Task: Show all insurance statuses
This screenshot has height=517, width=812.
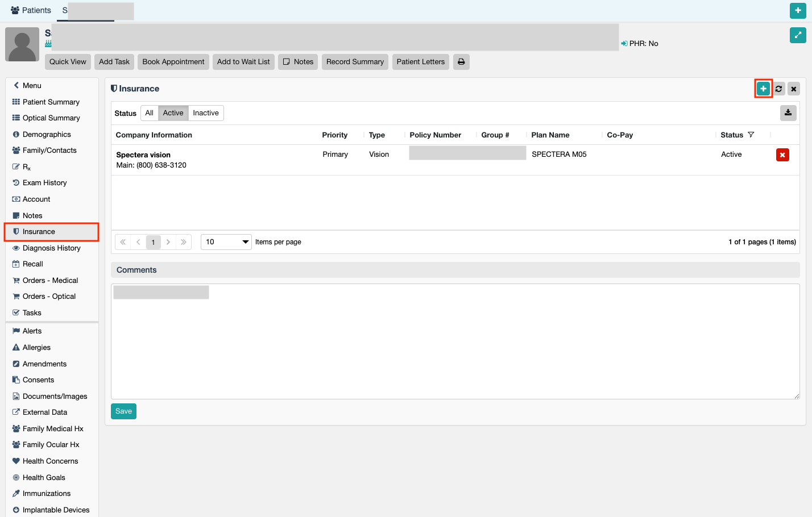Action: pos(149,113)
